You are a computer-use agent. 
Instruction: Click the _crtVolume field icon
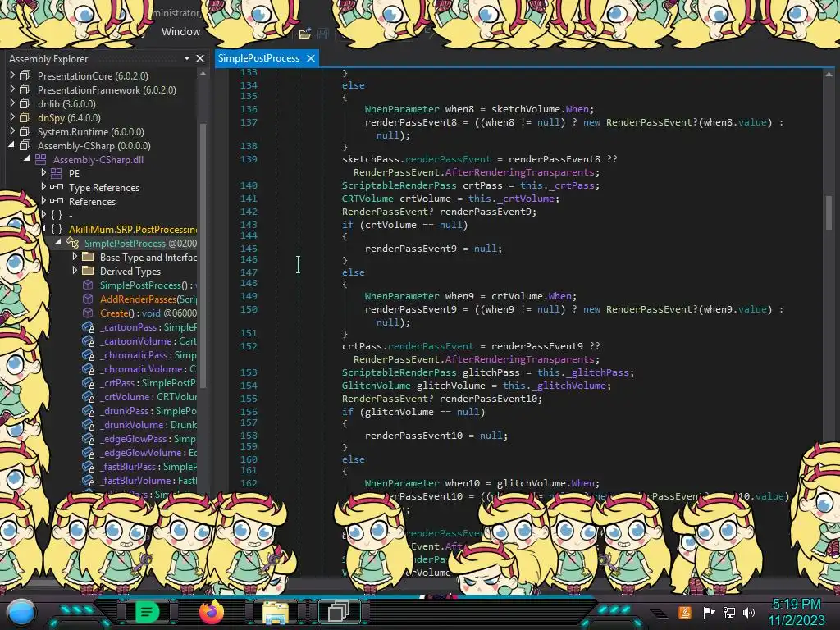point(88,397)
